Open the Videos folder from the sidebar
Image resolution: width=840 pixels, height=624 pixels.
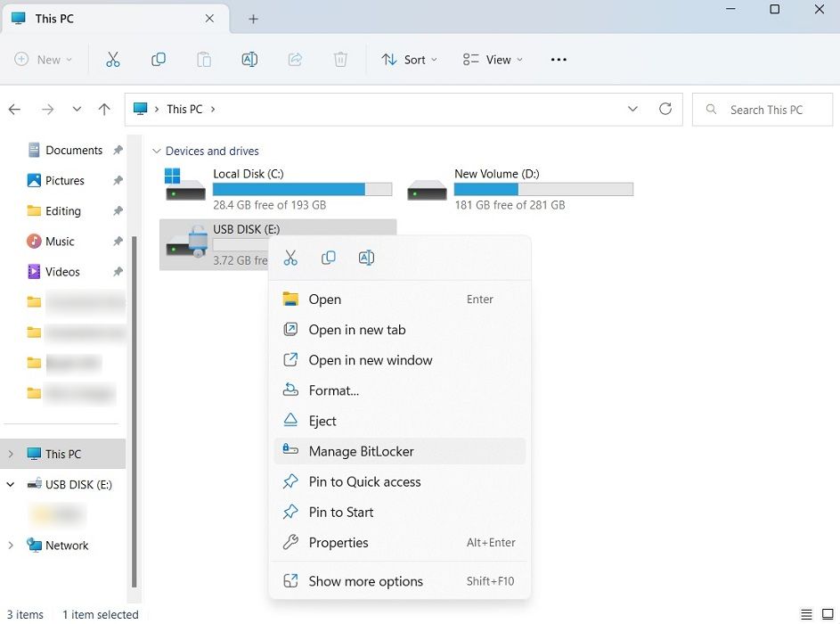coord(61,271)
